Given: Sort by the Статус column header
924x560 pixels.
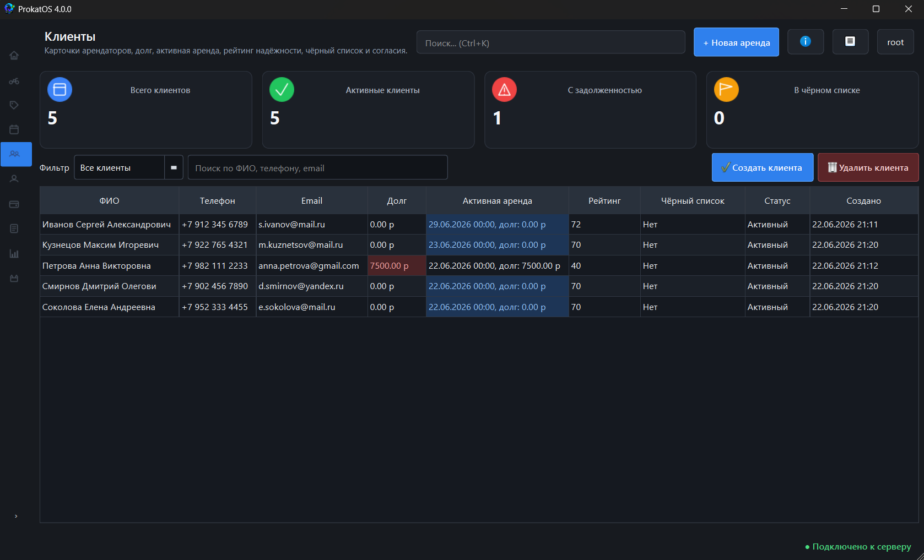Looking at the screenshot, I should tap(777, 201).
